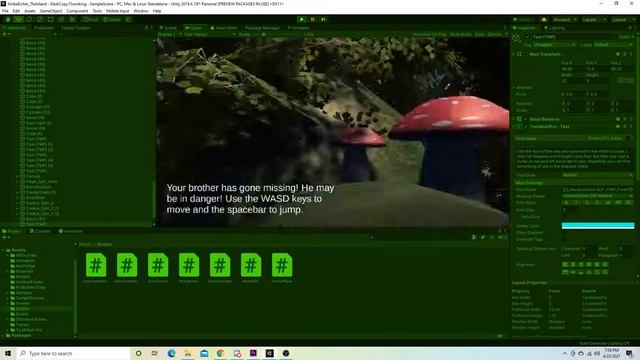The width and height of the screenshot is (640, 360).
Task: Select the Scripts folder in Project tree
Action: [22, 309]
